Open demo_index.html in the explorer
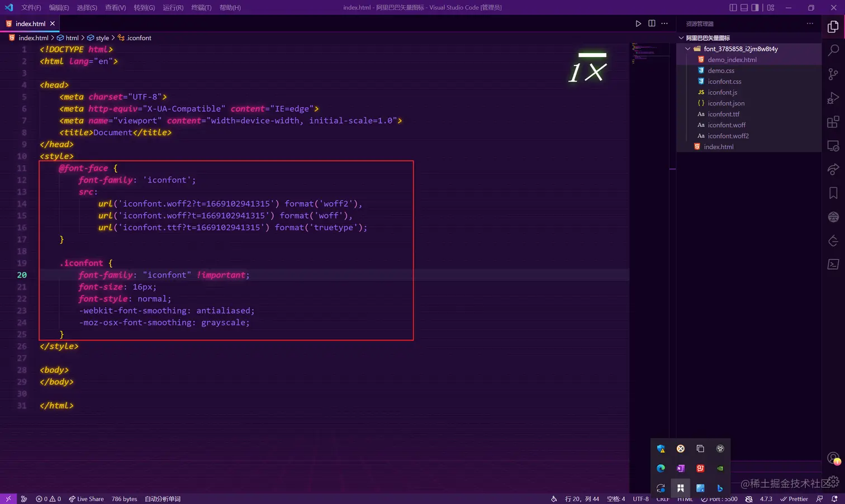 click(749, 59)
